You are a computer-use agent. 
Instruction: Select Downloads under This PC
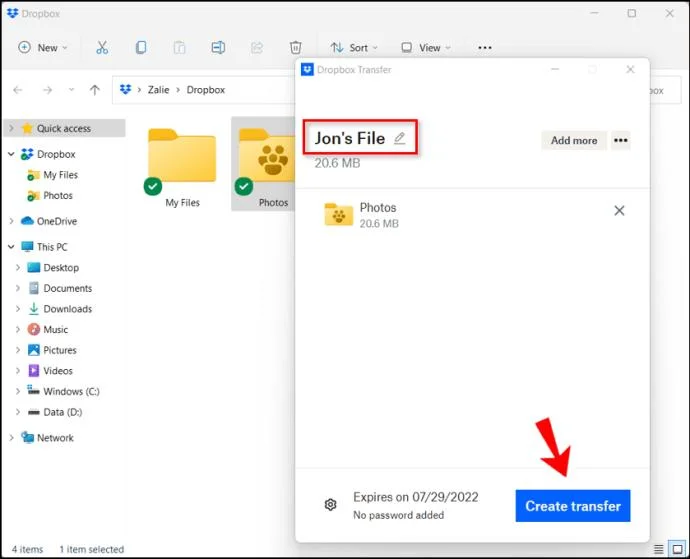tap(68, 309)
